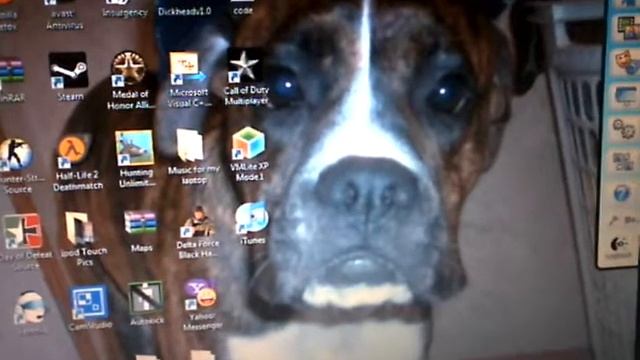
Task: Launch Hunting Unlimited shortcut
Action: [134, 148]
